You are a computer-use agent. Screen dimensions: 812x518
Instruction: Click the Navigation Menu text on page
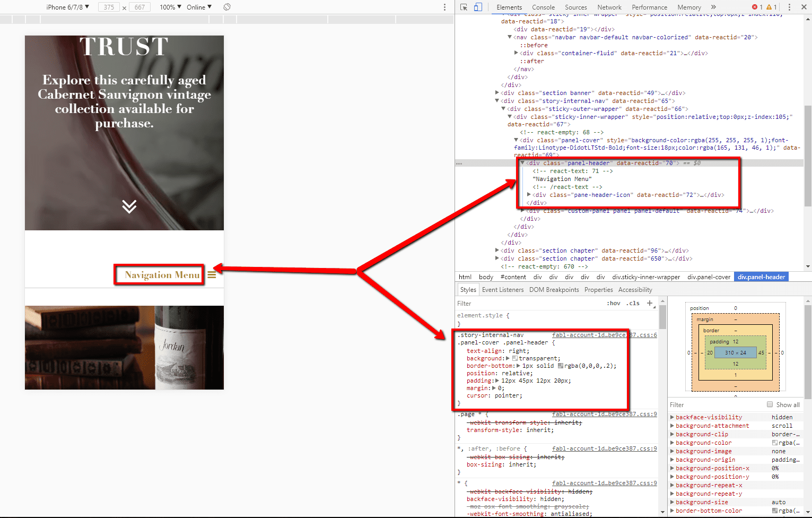pyautogui.click(x=162, y=275)
